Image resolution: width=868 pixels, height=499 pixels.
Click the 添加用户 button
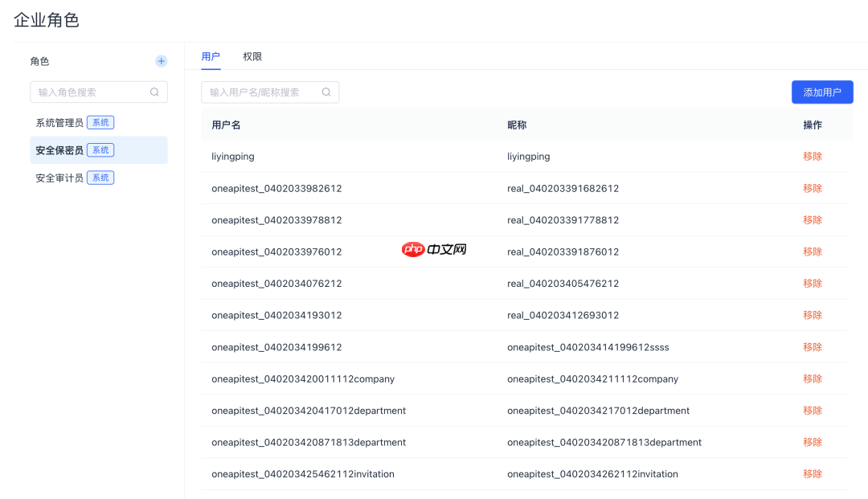pos(821,92)
